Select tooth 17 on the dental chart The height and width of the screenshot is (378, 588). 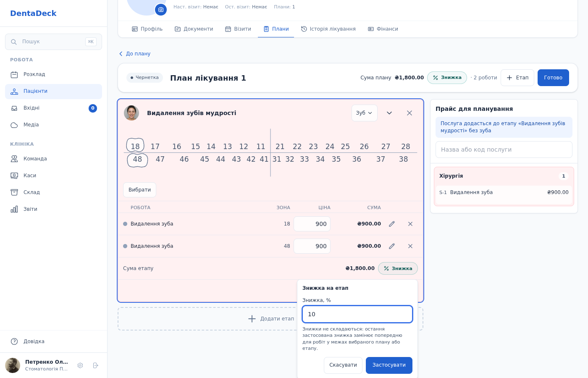pyautogui.click(x=155, y=147)
